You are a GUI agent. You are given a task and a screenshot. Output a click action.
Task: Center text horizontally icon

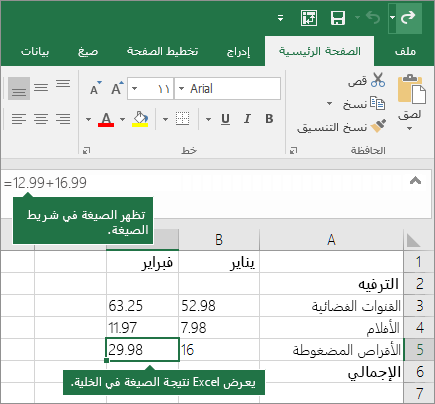41,119
